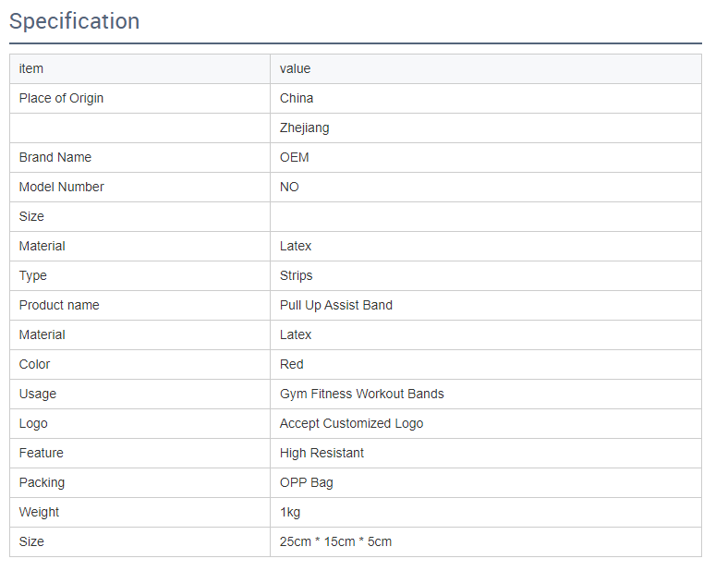Click the Packing label cell
The image size is (728, 571).
coord(42,482)
